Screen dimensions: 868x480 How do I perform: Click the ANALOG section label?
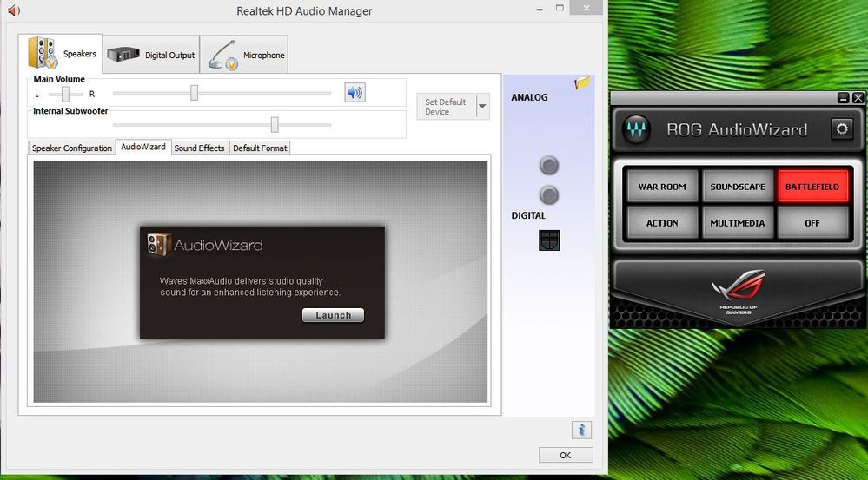pos(529,97)
